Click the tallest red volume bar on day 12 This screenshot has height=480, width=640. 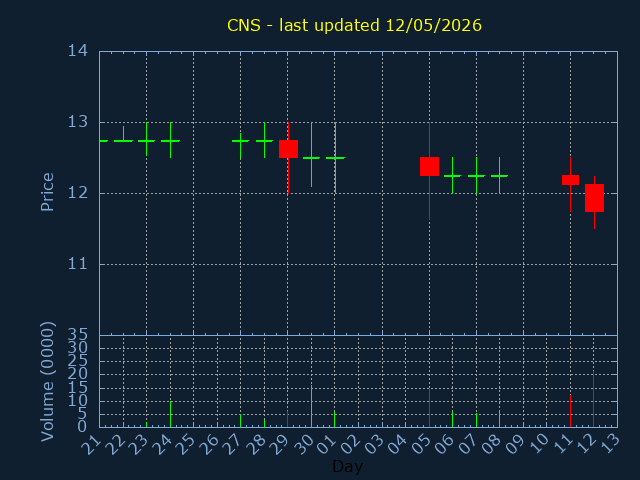593,399
